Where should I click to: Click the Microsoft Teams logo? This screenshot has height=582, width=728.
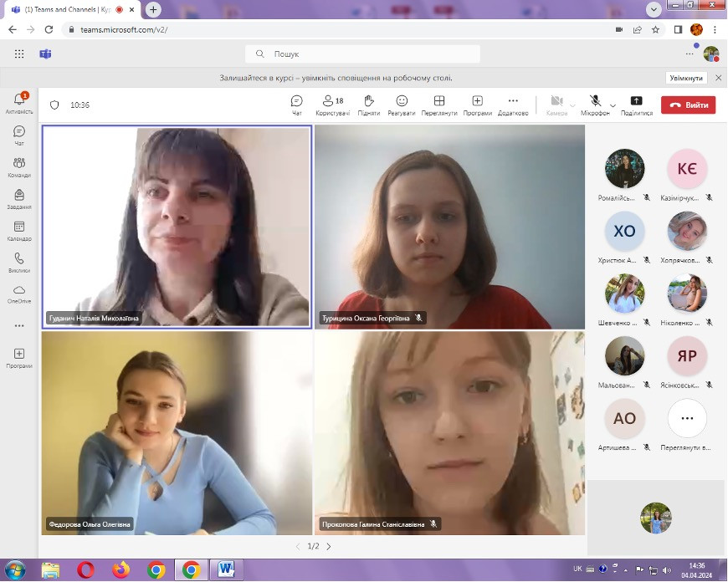45,54
